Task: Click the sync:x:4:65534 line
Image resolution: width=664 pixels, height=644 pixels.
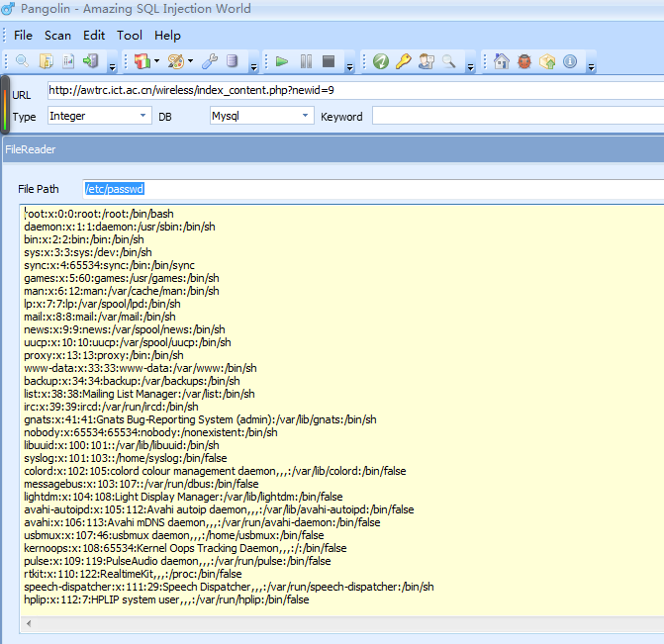Action: coord(109,265)
